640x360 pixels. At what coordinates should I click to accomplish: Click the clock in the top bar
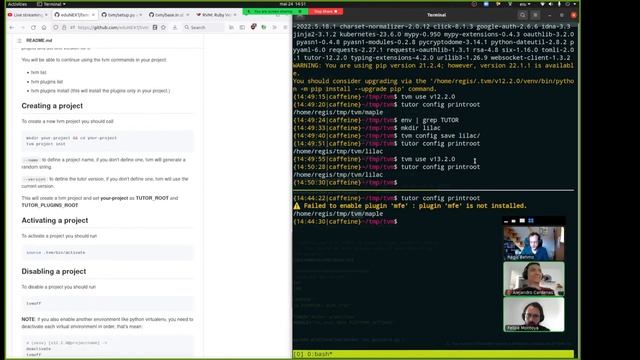[293, 4]
